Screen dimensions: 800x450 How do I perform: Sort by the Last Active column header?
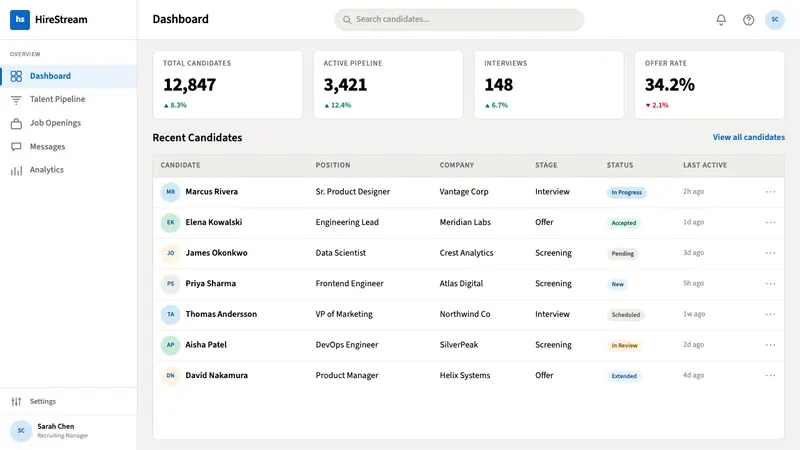[705, 165]
